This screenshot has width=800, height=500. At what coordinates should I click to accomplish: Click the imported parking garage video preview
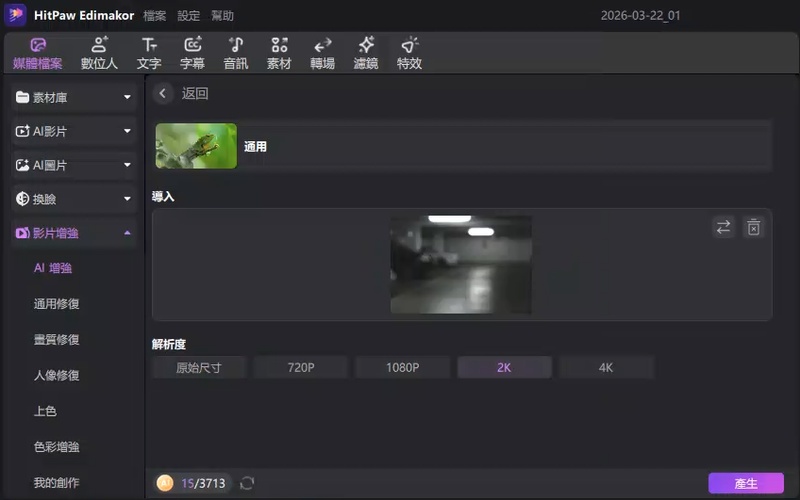(x=461, y=264)
